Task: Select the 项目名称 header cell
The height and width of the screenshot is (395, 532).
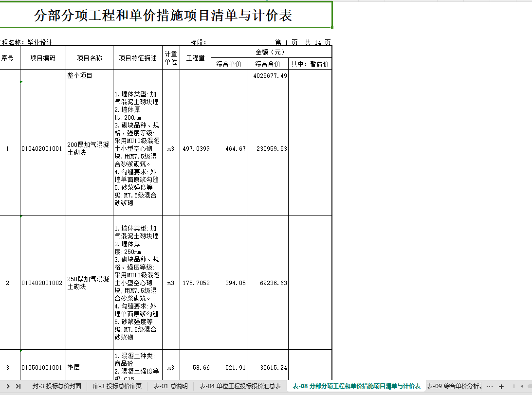Action: point(90,58)
